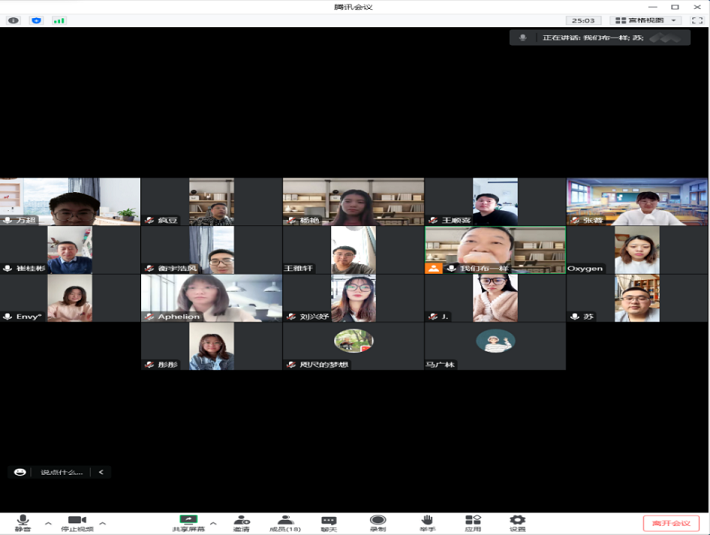
Task: Raise hand (举手) in the meeting
Action: pyautogui.click(x=427, y=522)
